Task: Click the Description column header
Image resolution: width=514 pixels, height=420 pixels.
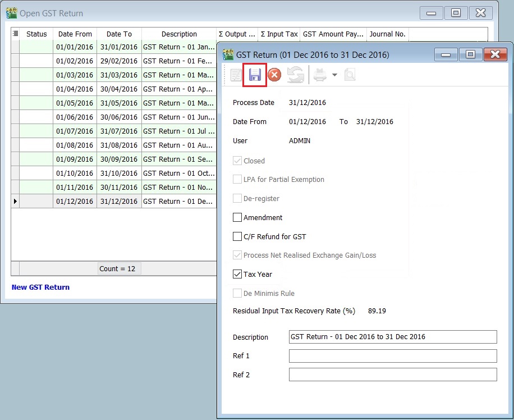Action: pos(179,34)
